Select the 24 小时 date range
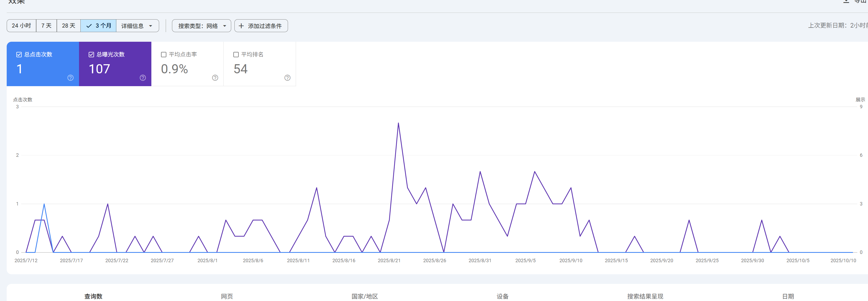The width and height of the screenshot is (868, 301). point(21,26)
